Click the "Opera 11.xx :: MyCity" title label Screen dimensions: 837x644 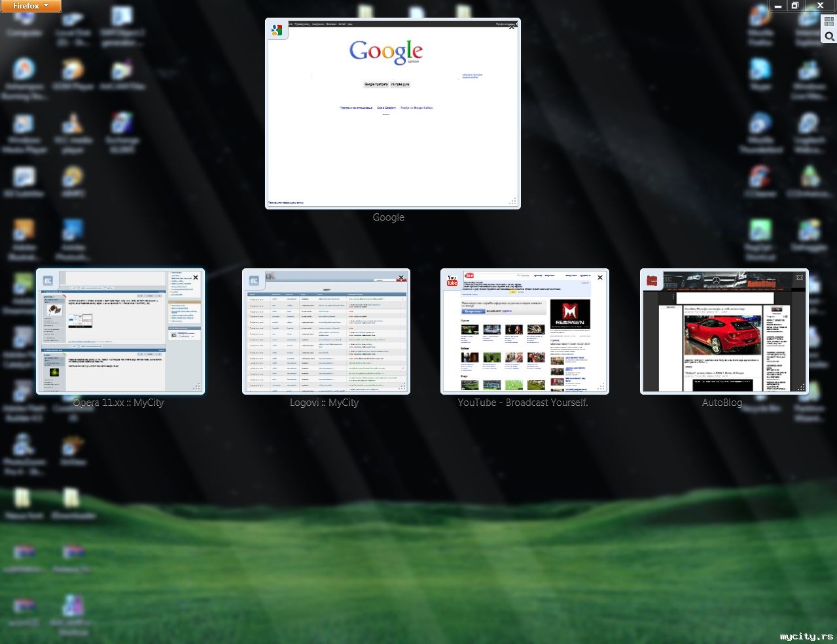[x=118, y=402]
